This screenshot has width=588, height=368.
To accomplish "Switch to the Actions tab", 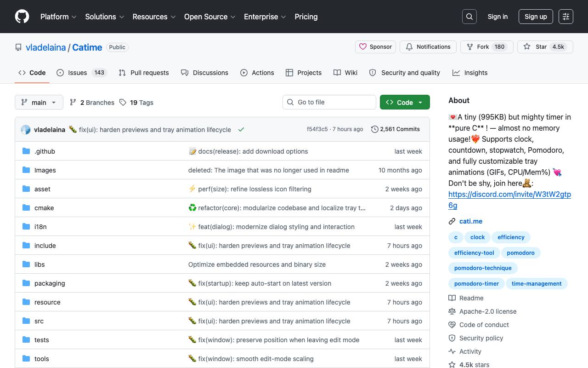I will 257,73.
